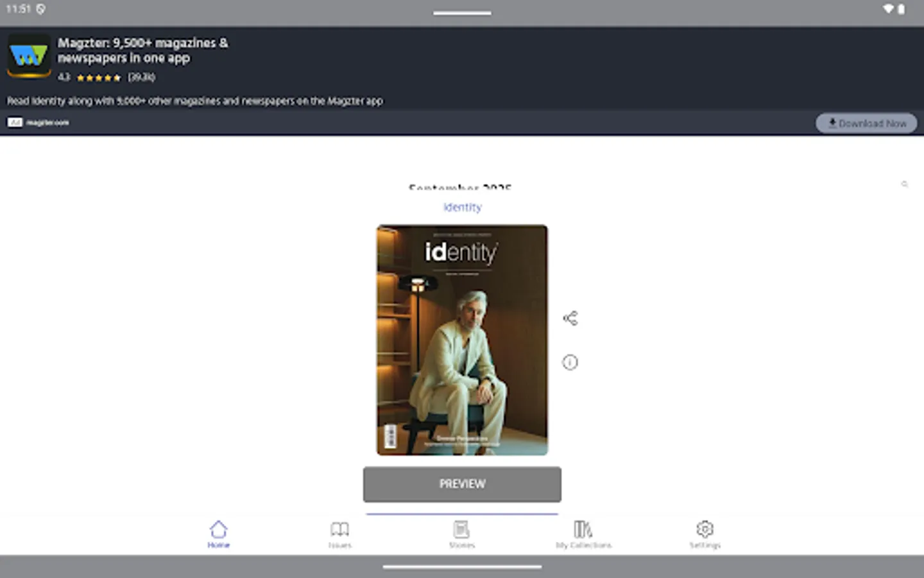924x578 pixels.
Task: Open the identity magazine title link
Action: tap(461, 207)
